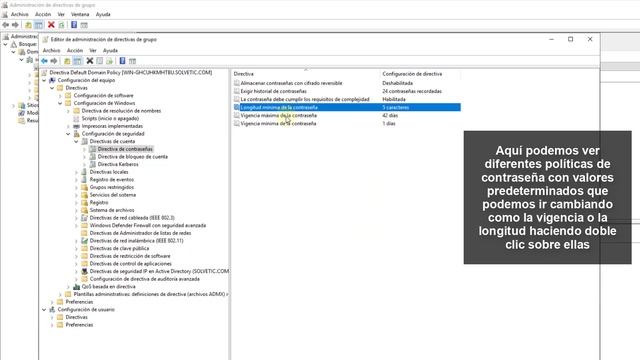Expand the Registro de eventos node
Image resolution: width=640 pixels, height=360 pixels.
76,180
